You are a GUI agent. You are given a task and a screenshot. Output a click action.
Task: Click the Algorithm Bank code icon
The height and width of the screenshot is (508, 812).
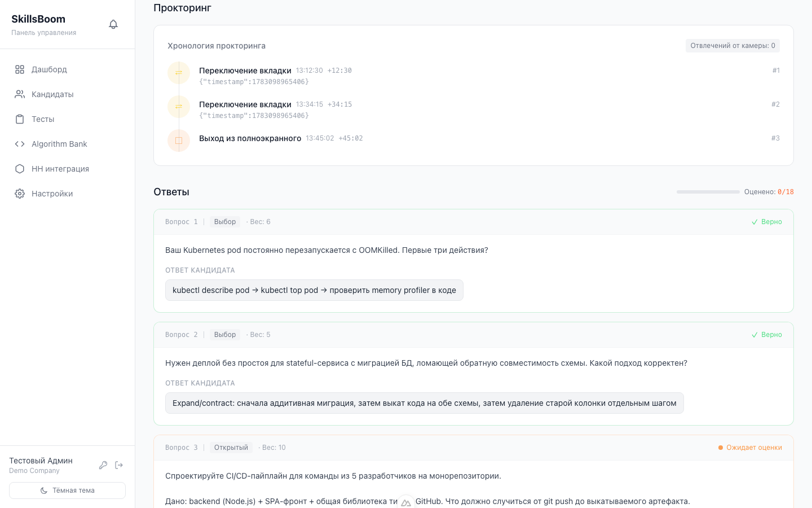click(x=20, y=144)
